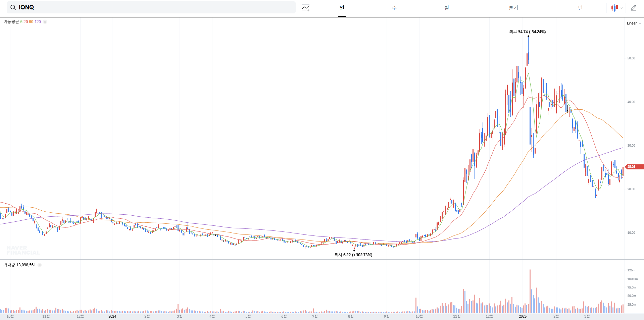Viewport: 644px width, 320px height.
Task: Open the add indicator line-chart icon
Action: pos(305,8)
